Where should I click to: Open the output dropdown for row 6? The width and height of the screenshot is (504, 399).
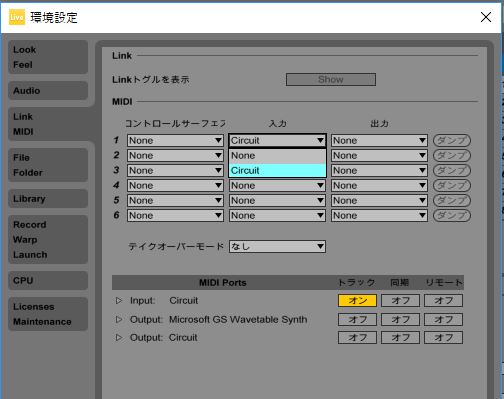point(379,215)
